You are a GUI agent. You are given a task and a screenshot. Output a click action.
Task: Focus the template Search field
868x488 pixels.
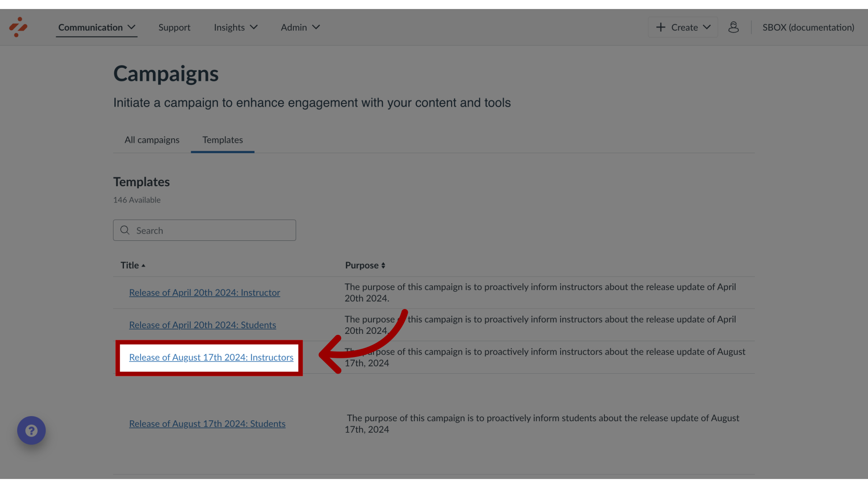204,230
